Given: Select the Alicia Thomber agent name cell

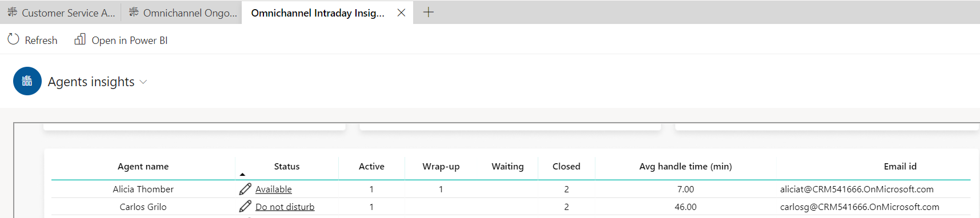Looking at the screenshot, I should click(x=143, y=189).
